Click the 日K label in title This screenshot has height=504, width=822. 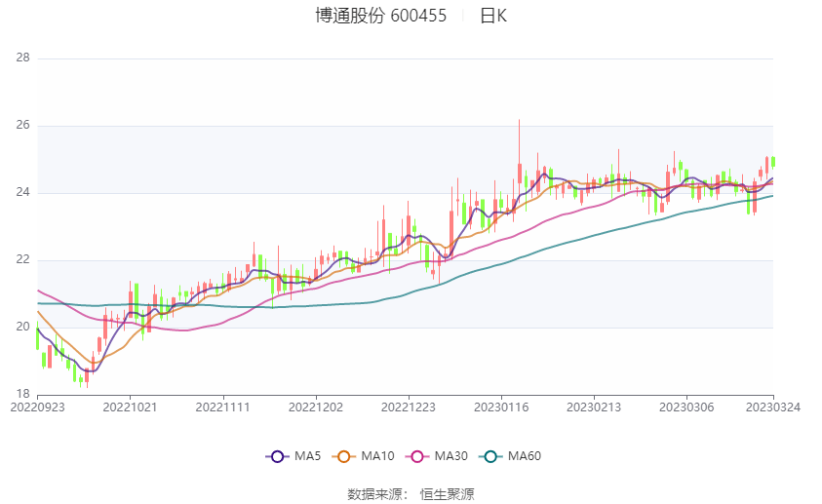493,16
